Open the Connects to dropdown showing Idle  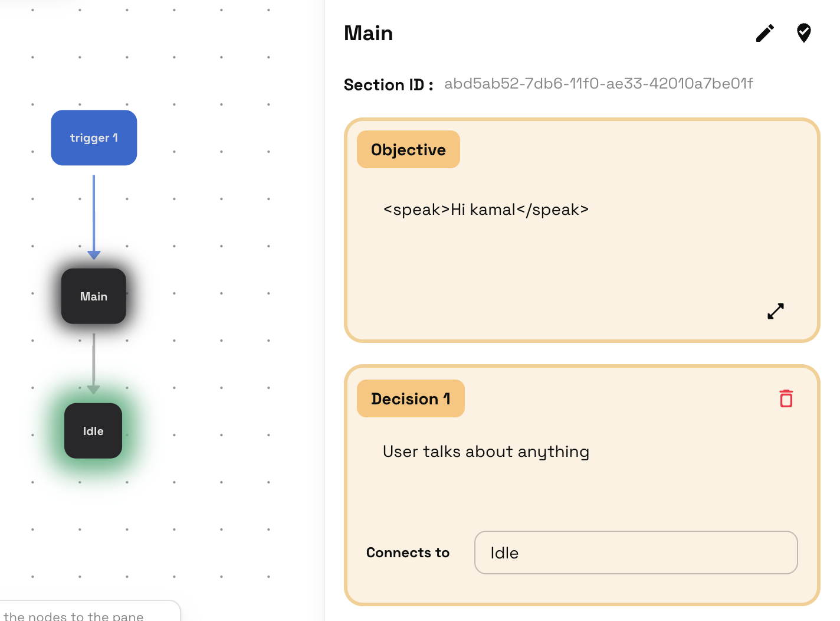point(635,553)
